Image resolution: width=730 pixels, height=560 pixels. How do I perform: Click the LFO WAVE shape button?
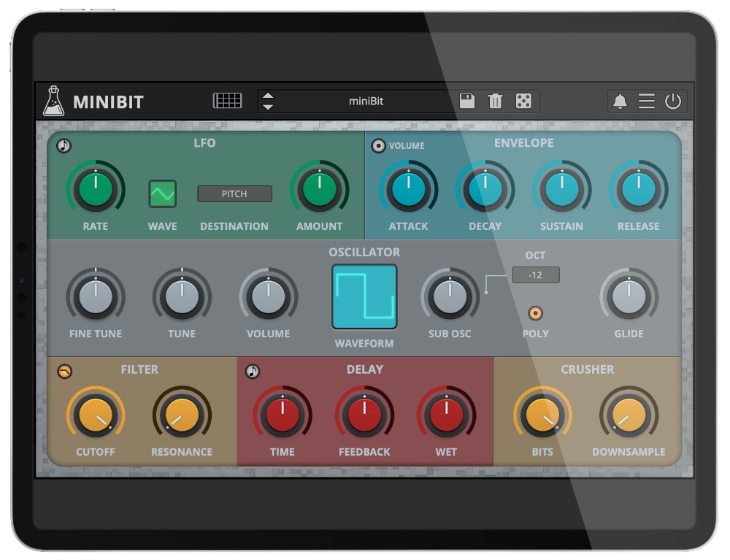[x=163, y=193]
